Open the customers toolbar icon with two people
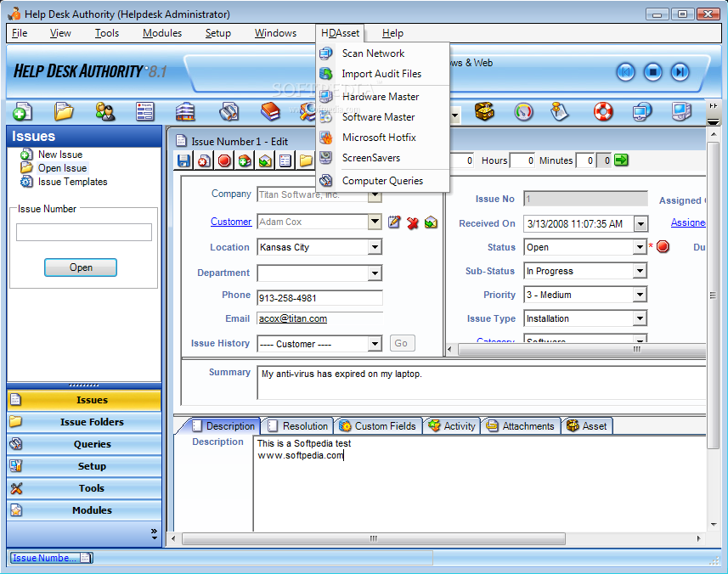728x574 pixels. [105, 111]
